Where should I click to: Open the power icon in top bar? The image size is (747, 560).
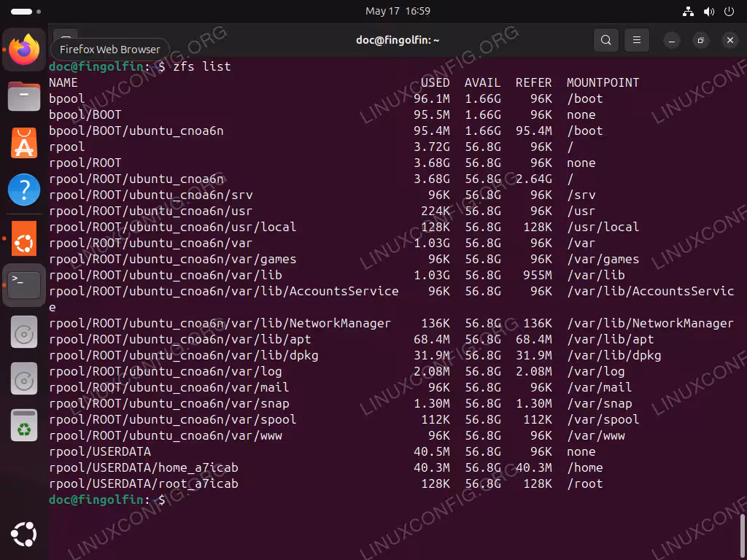pos(729,12)
